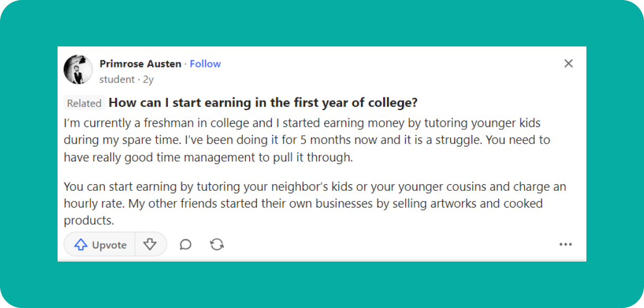Close the answer card with X
This screenshot has width=644, height=308.
pos(568,64)
